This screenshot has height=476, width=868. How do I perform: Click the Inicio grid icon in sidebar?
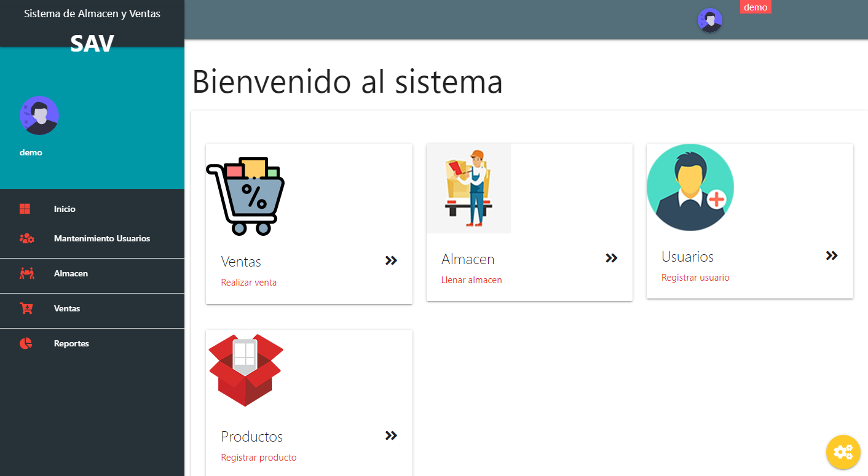(25, 209)
